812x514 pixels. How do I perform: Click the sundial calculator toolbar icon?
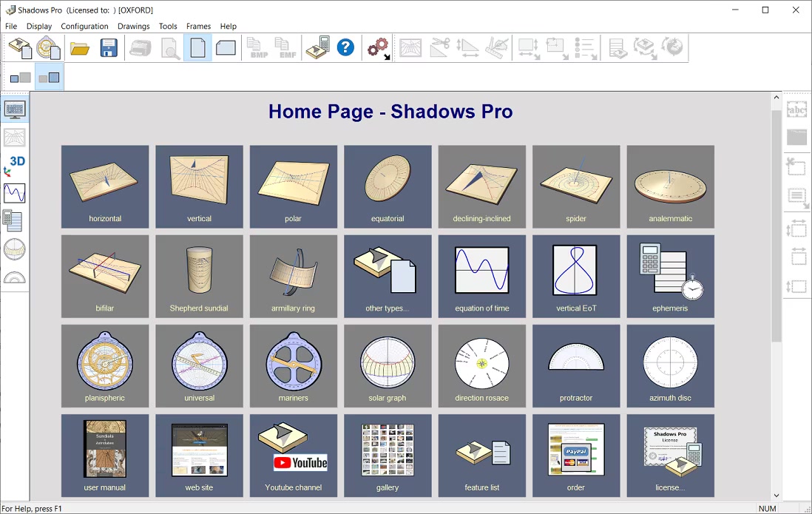tap(317, 47)
